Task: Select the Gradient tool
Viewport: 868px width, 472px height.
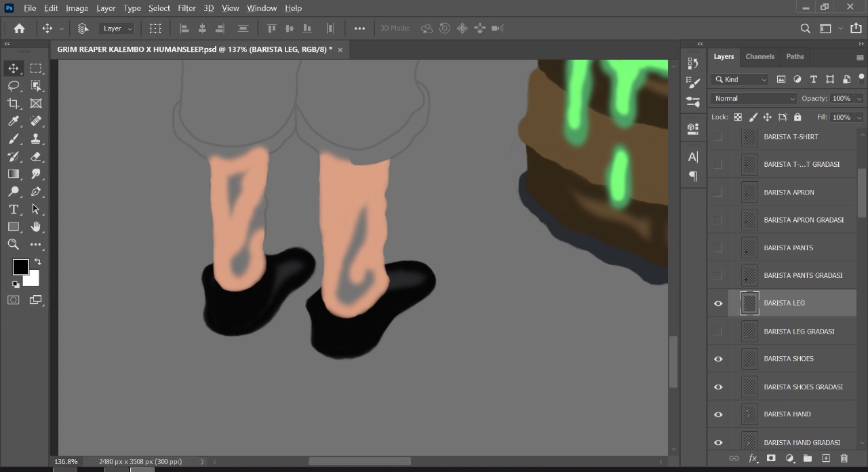Action: pyautogui.click(x=14, y=174)
